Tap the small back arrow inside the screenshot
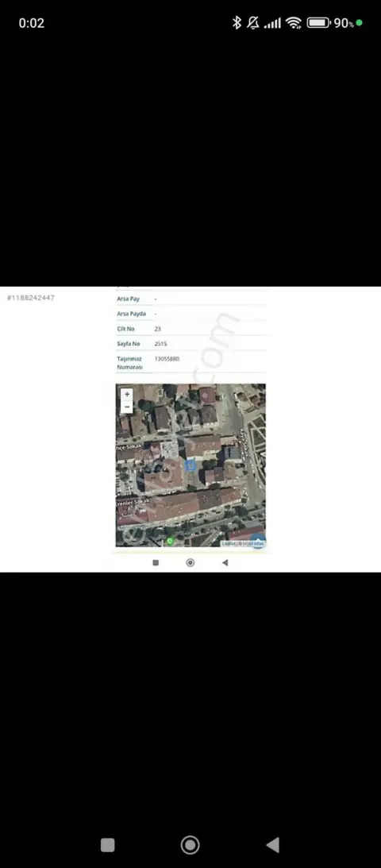This screenshot has width=381, height=868. (225, 562)
